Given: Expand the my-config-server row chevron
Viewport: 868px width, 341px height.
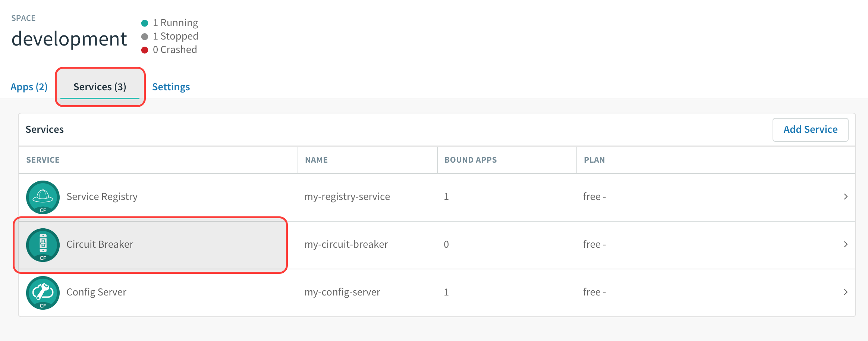Looking at the screenshot, I should [x=846, y=292].
